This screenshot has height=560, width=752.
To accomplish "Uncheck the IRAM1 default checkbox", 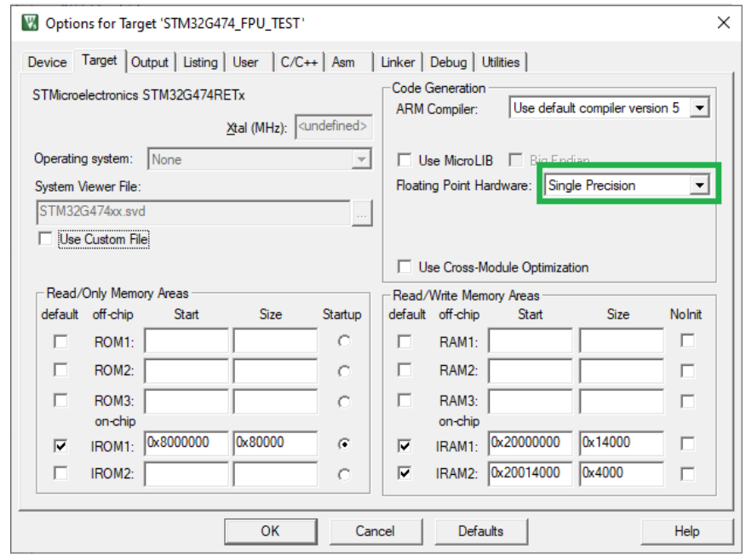I will tap(405, 446).
